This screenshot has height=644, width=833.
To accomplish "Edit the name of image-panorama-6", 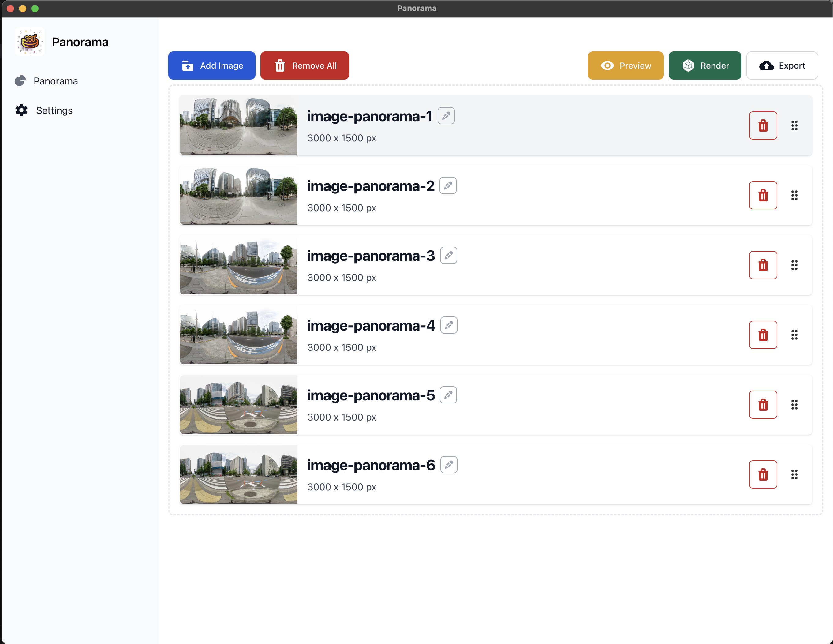I will [x=449, y=465].
